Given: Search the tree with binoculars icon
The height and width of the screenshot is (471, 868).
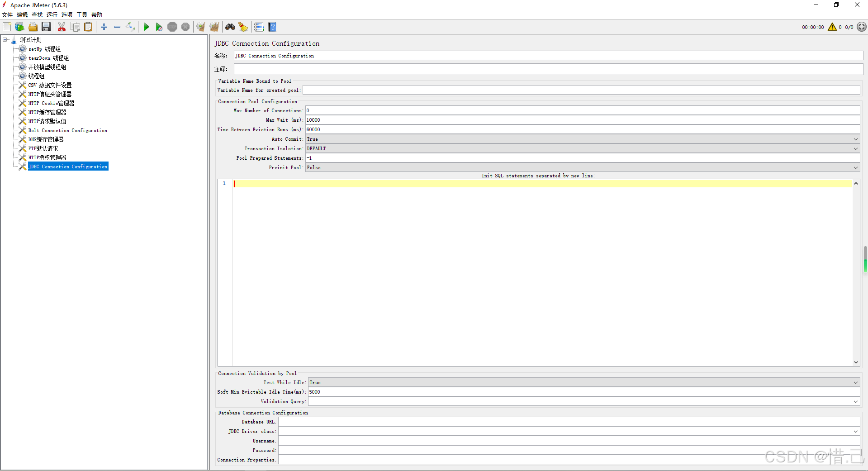Looking at the screenshot, I should pos(230,27).
